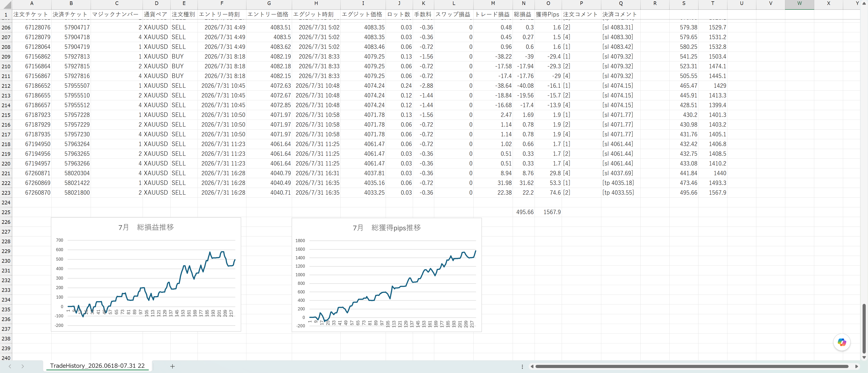Click the スワップ損益 header cell

(x=453, y=14)
